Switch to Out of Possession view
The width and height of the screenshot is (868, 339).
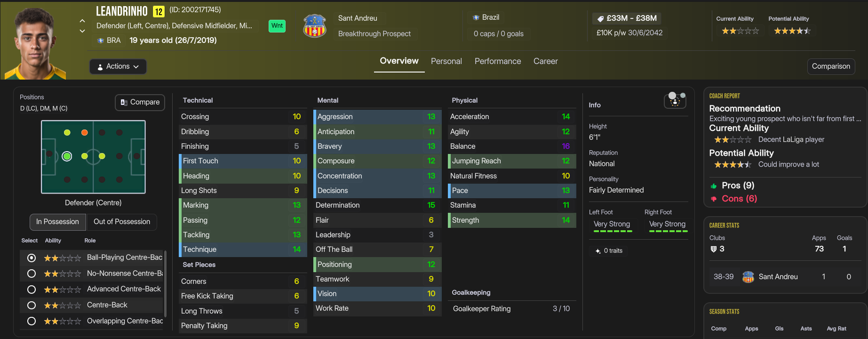[122, 222]
